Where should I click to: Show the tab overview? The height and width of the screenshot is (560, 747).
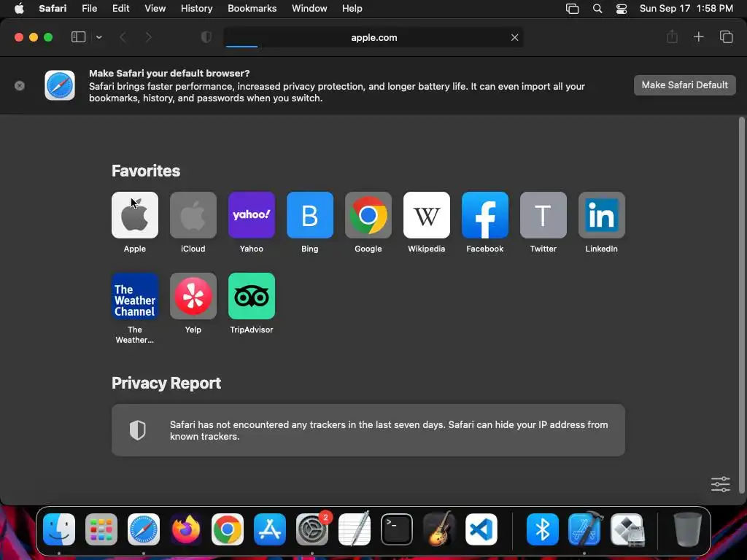(x=726, y=36)
